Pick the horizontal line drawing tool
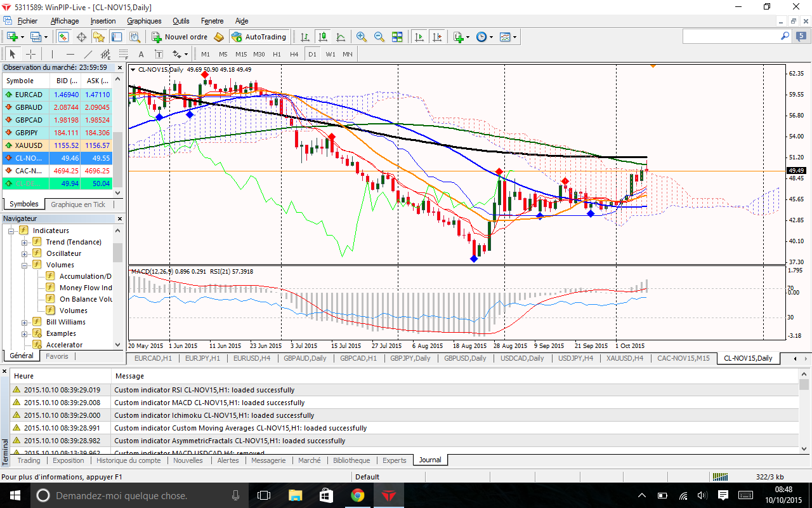 click(x=70, y=54)
